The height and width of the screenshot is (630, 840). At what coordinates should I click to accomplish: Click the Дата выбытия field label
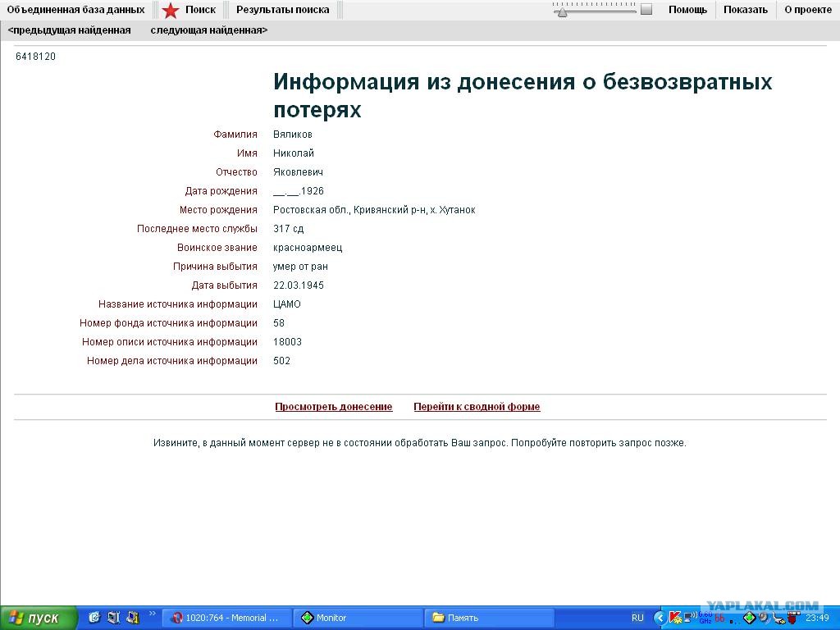tap(225, 285)
